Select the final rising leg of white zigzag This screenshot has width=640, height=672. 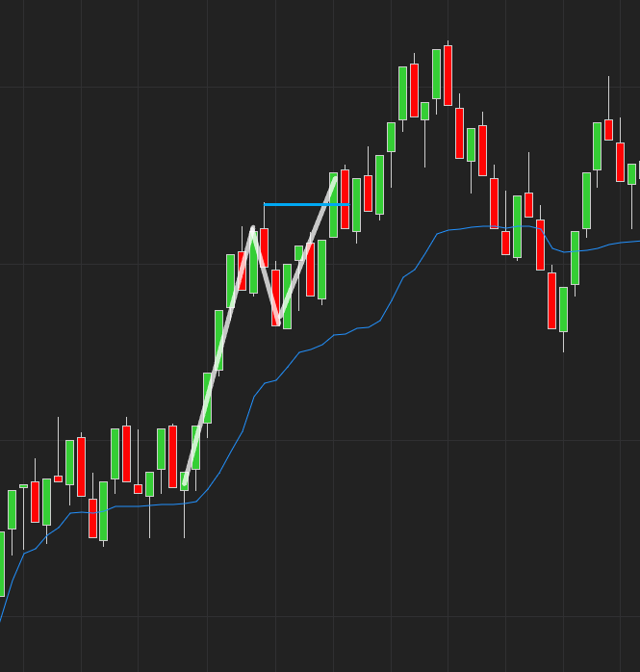coord(306,248)
